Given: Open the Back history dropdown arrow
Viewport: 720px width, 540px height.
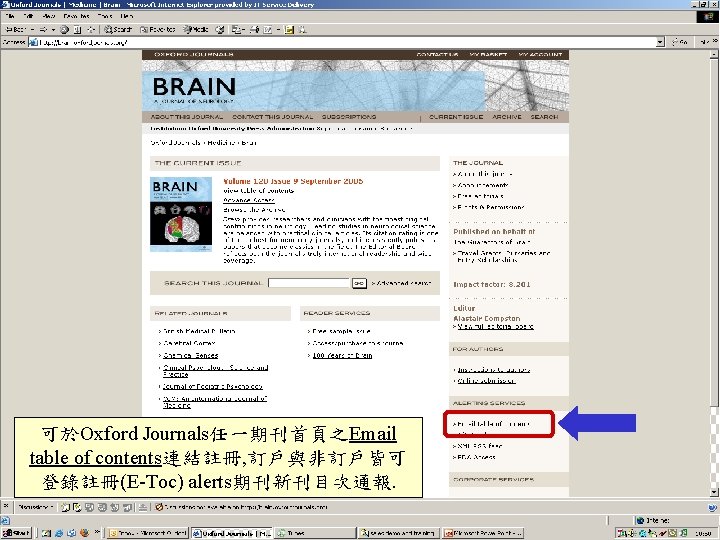Looking at the screenshot, I should tap(32, 29).
